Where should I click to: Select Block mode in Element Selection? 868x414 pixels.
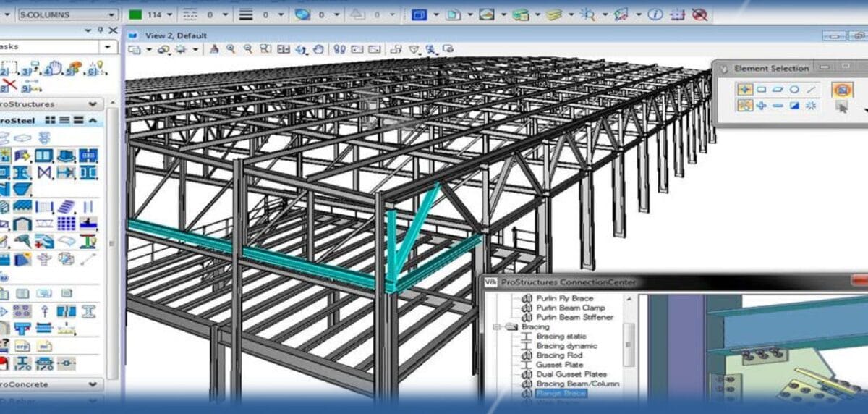pyautogui.click(x=762, y=90)
